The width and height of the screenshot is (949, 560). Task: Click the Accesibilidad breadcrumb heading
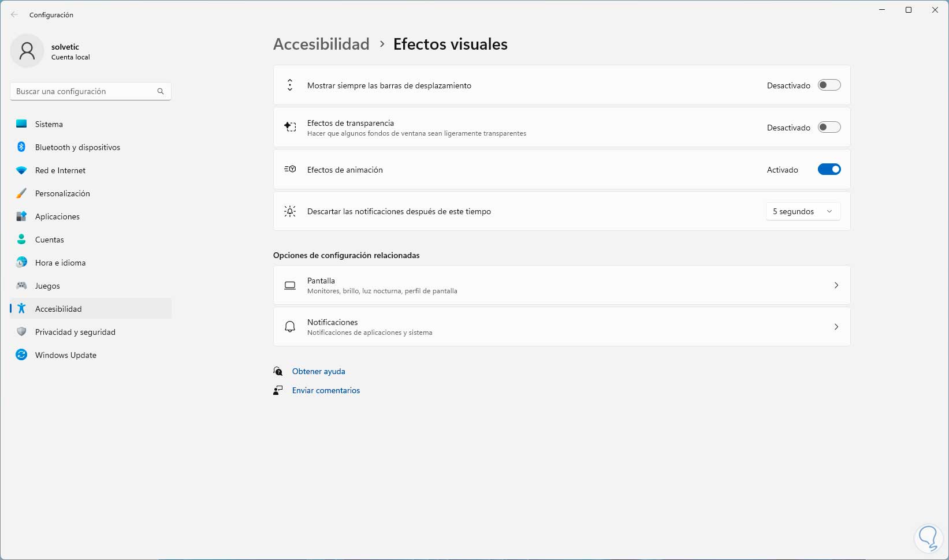coord(321,44)
